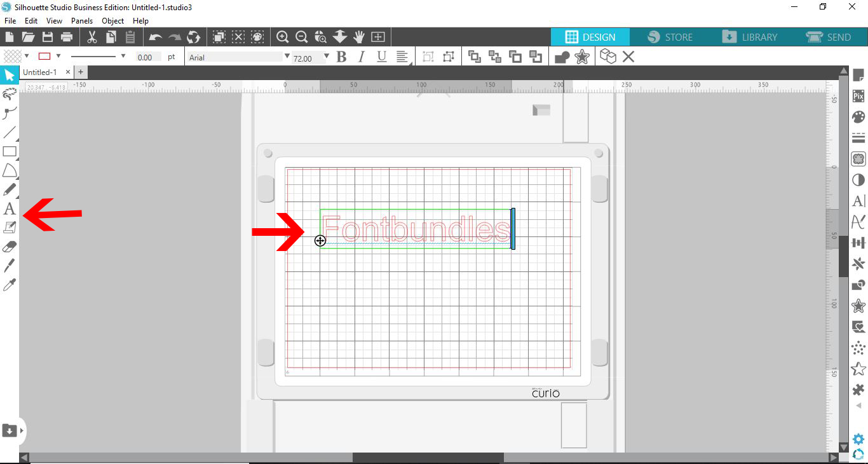Open the Trace panel
868x464 pixels.
coord(858,159)
